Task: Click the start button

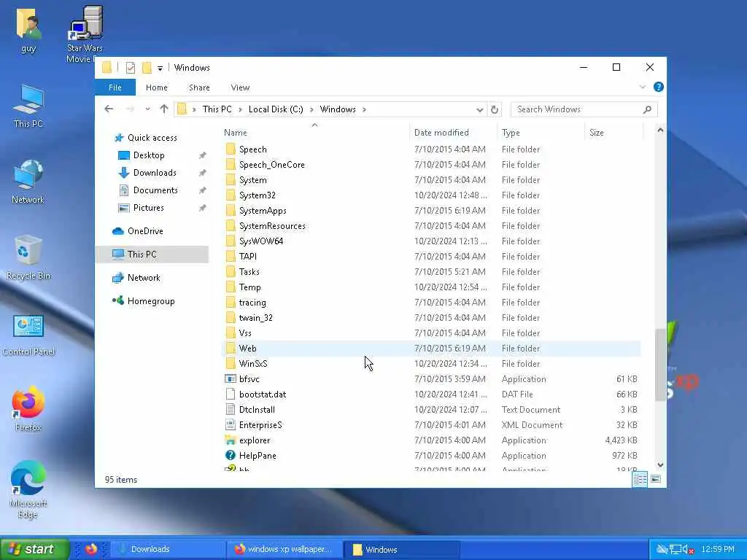Action: 34,549
